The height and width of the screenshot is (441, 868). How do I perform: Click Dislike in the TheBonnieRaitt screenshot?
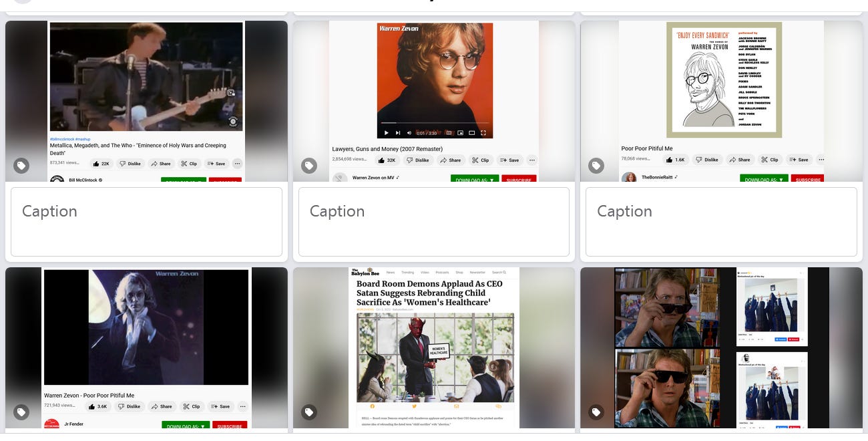click(708, 160)
